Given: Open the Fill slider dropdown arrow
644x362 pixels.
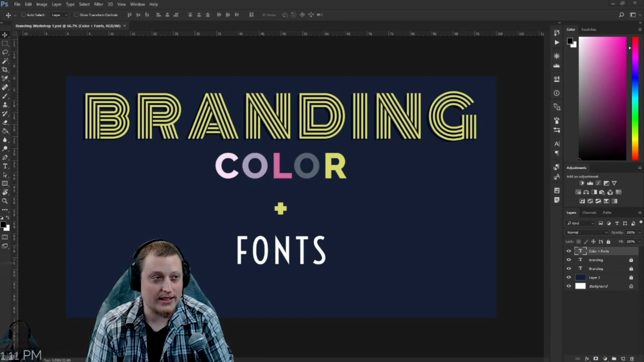Looking at the screenshot, I should pyautogui.click(x=640, y=242).
